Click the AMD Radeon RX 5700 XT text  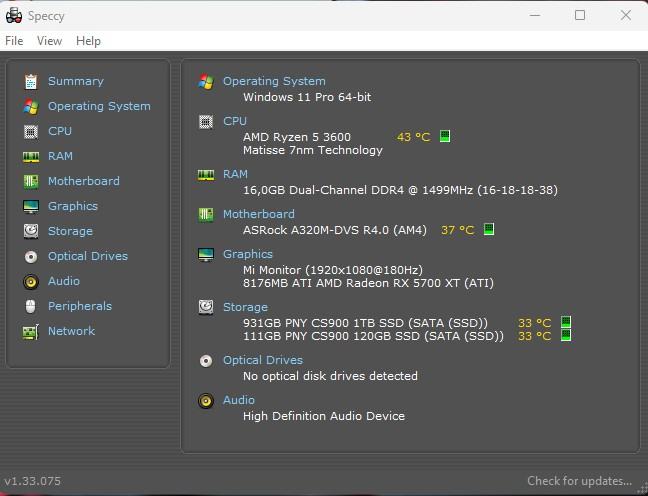[x=368, y=284]
